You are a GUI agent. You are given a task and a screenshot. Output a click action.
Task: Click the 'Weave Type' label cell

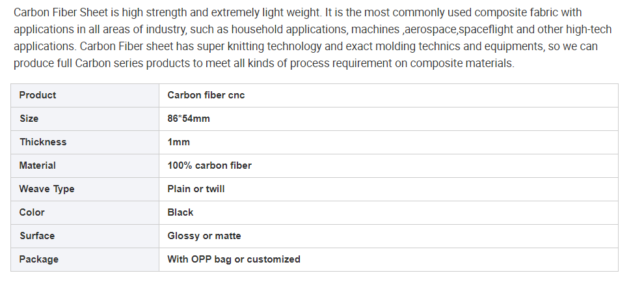(47, 189)
